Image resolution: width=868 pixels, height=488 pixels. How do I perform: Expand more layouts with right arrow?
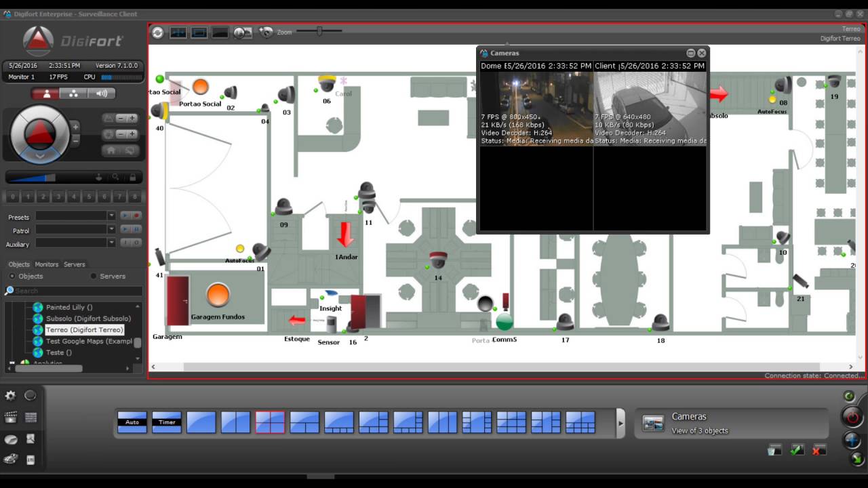[620, 423]
